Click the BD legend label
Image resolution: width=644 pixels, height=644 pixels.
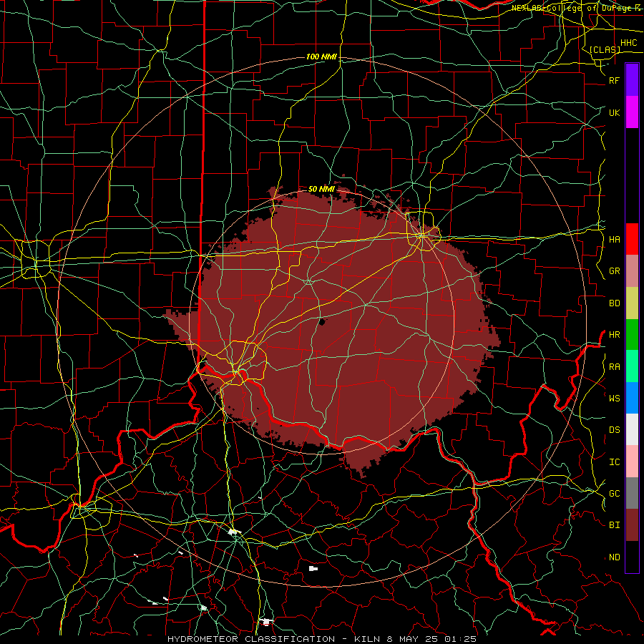[x=615, y=303]
